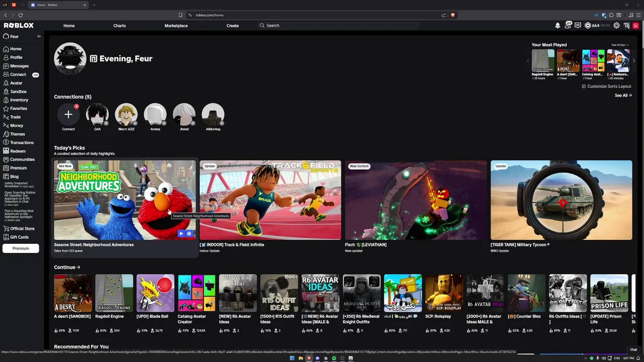Open the browser extensions puzzle icon
The image size is (644, 362).
(x=611, y=15)
